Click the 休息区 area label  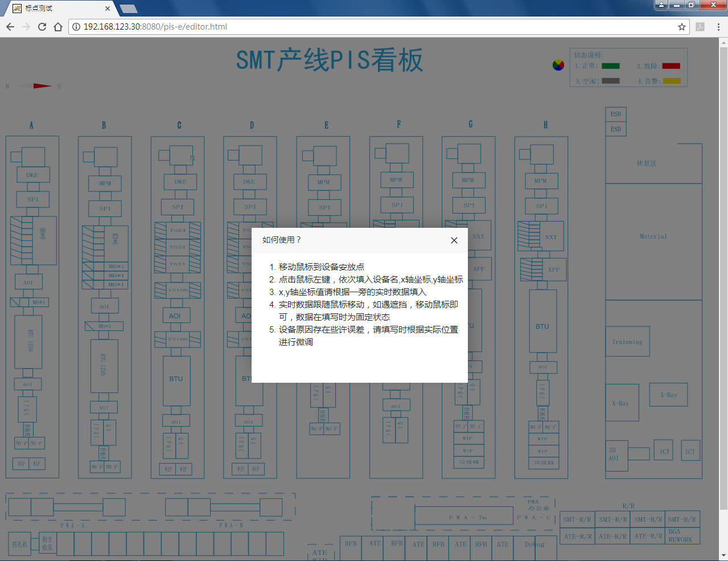point(646,163)
